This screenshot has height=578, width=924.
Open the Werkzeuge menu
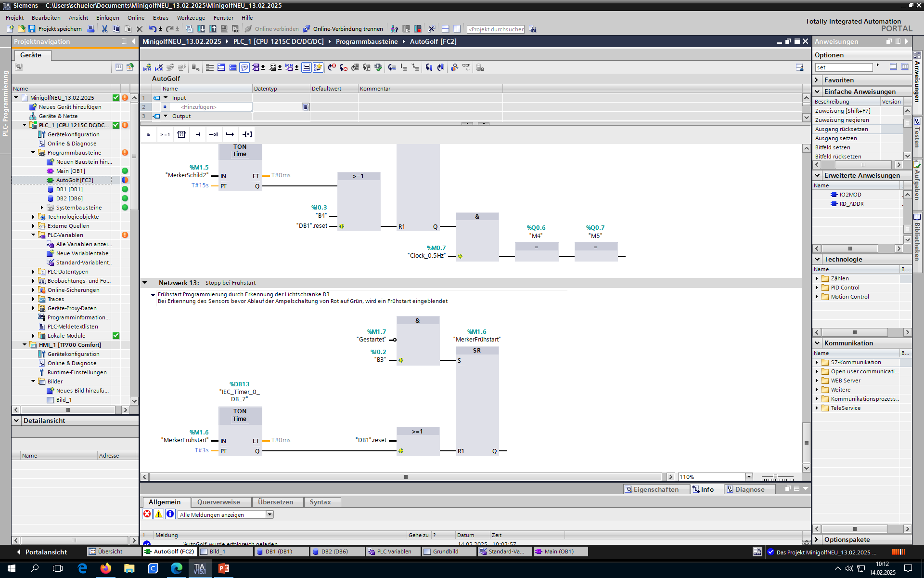click(191, 18)
